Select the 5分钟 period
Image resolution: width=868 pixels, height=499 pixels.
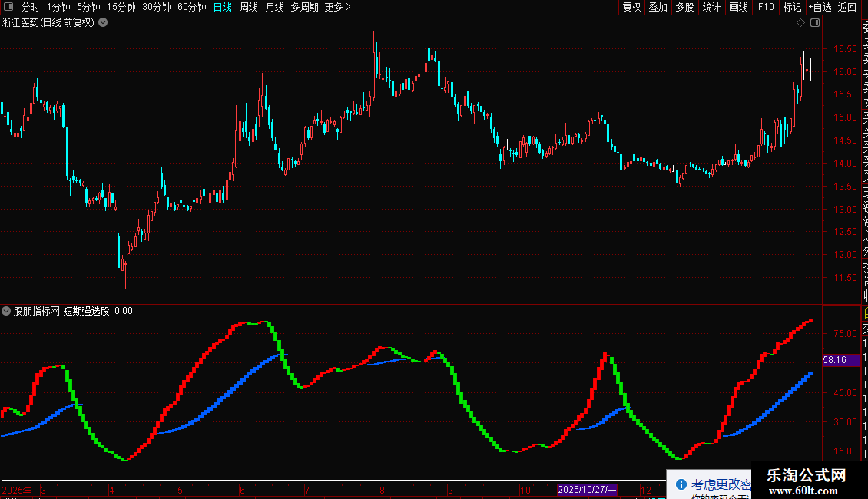coord(88,7)
